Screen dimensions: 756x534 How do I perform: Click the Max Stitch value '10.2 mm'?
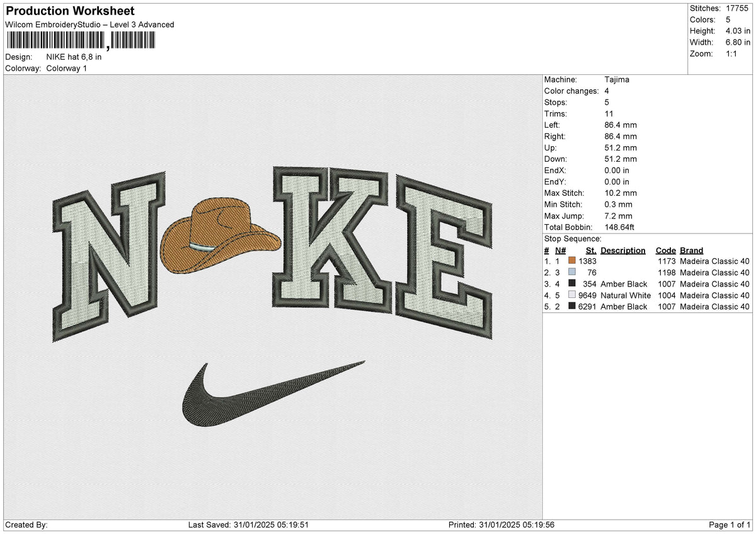[621, 193]
